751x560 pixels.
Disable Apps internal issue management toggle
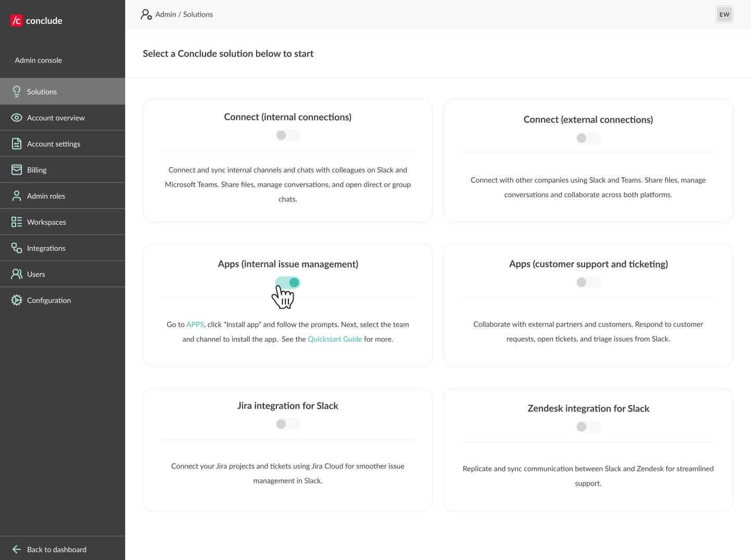coord(288,283)
